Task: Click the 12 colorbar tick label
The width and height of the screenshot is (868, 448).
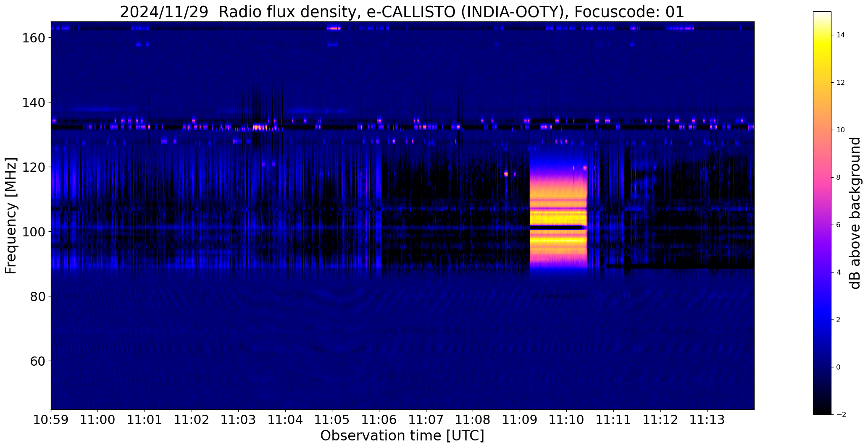Action: tap(841, 83)
